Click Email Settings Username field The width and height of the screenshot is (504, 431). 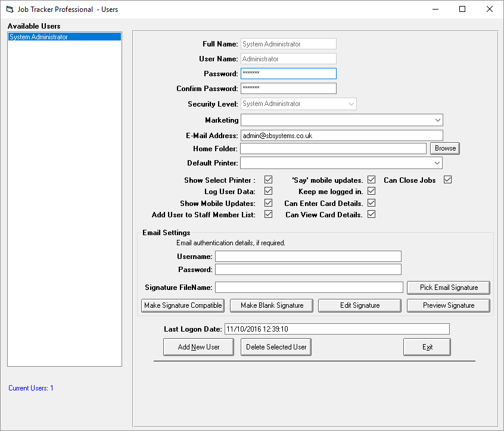[308, 257]
